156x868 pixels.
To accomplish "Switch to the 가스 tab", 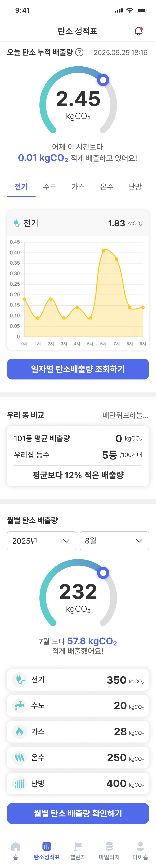I will coord(78,187).
